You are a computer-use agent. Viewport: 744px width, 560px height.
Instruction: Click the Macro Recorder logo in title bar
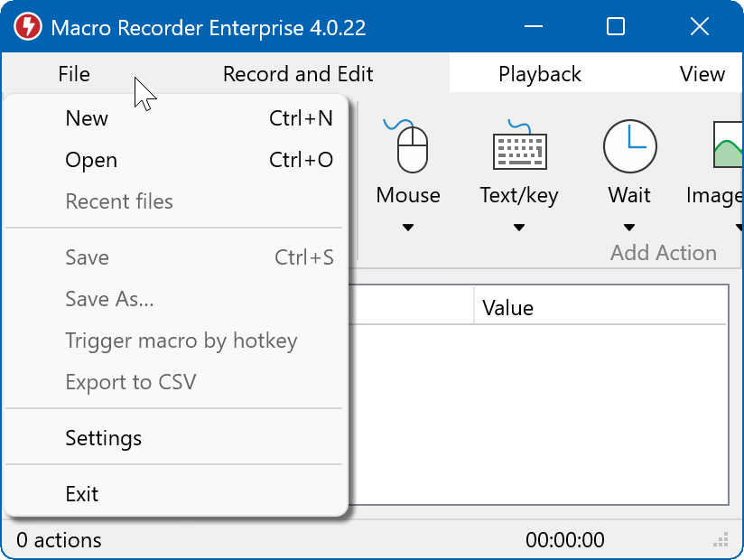[28, 27]
